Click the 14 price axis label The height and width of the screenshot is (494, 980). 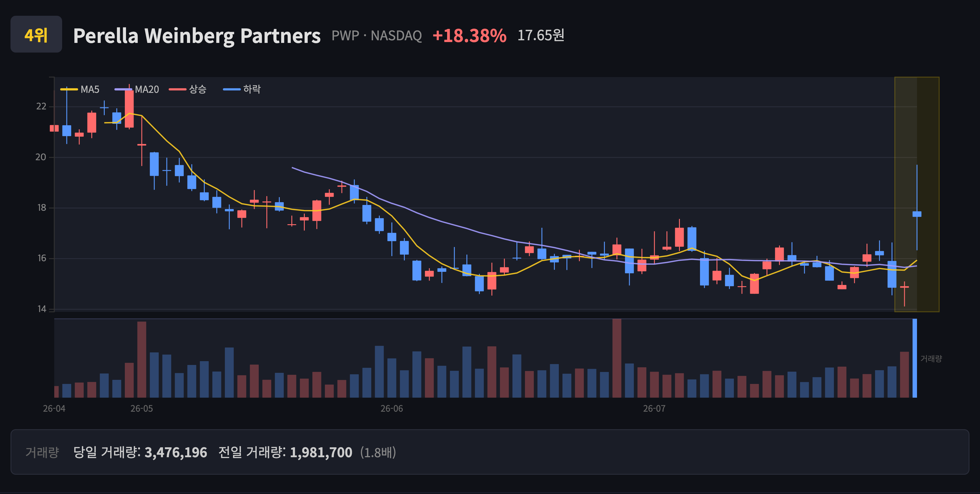tap(41, 309)
